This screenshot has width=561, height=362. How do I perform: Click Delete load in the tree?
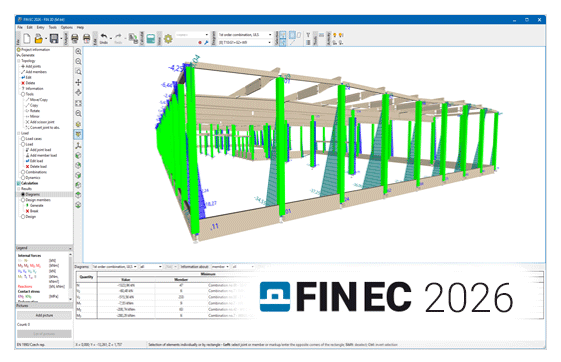38,166
